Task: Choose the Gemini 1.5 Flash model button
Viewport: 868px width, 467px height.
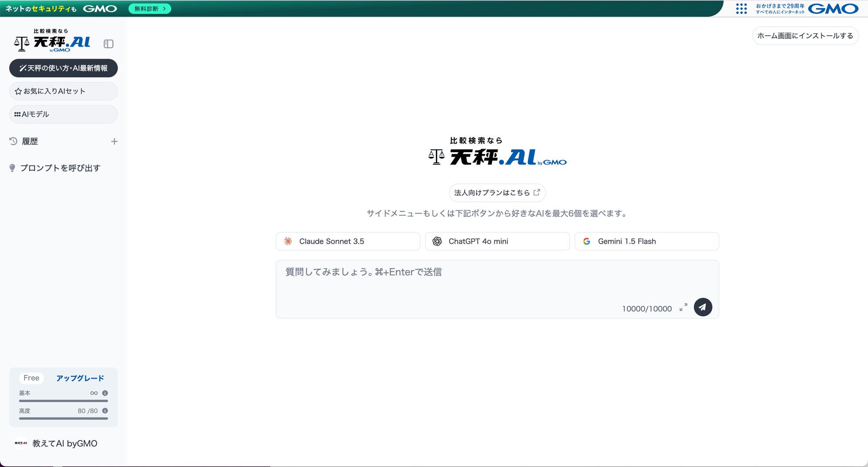Action: 647,241
